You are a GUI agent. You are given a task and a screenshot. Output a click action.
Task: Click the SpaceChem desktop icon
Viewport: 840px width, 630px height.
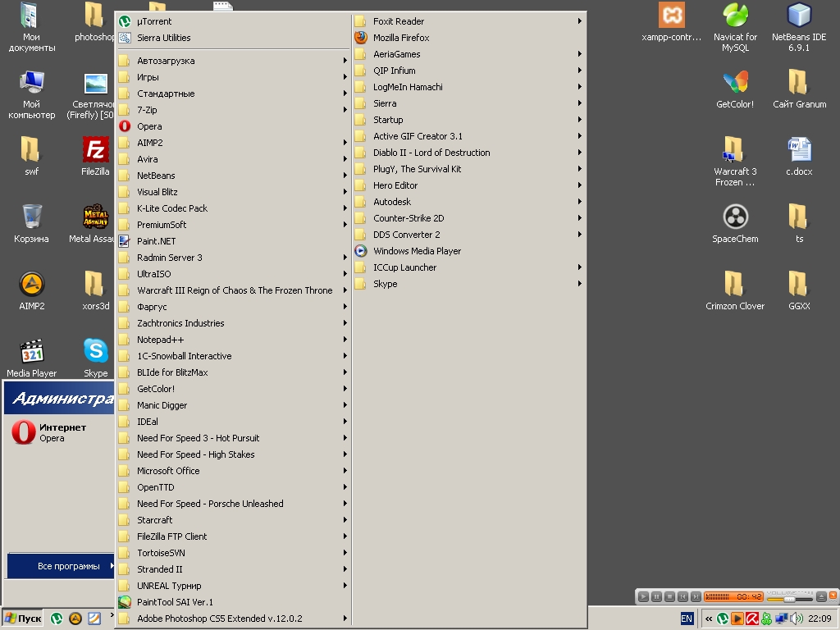coord(735,218)
